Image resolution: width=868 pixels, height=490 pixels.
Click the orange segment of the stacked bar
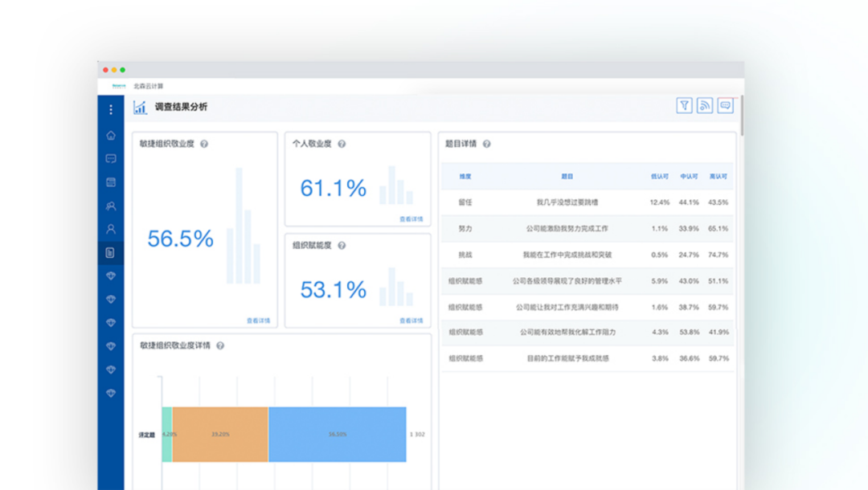tap(220, 435)
